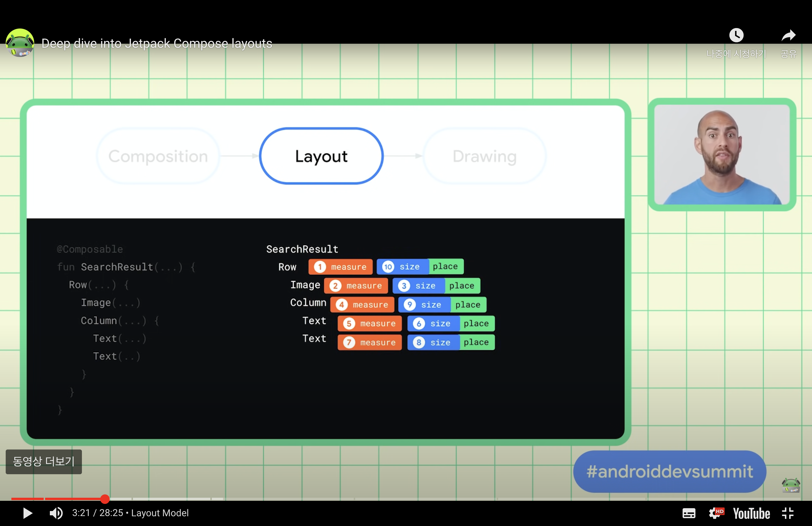
Task: Click the first chapter segment of progress bar
Action: point(27,499)
